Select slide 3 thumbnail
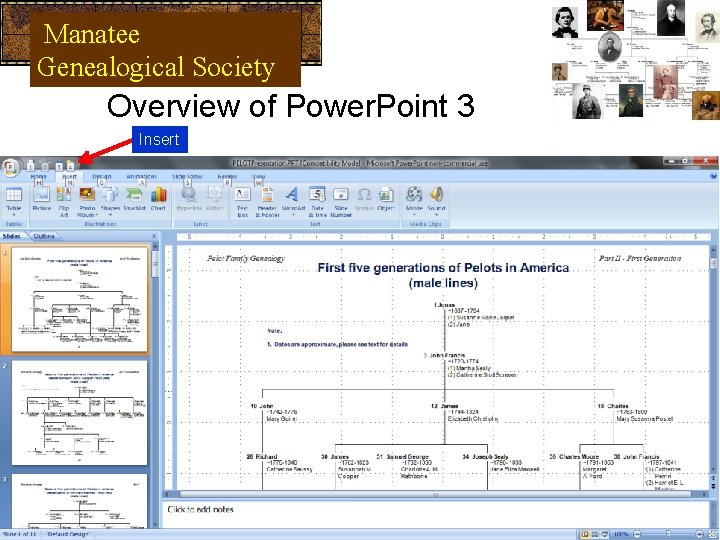720x540 pixels. [x=79, y=501]
